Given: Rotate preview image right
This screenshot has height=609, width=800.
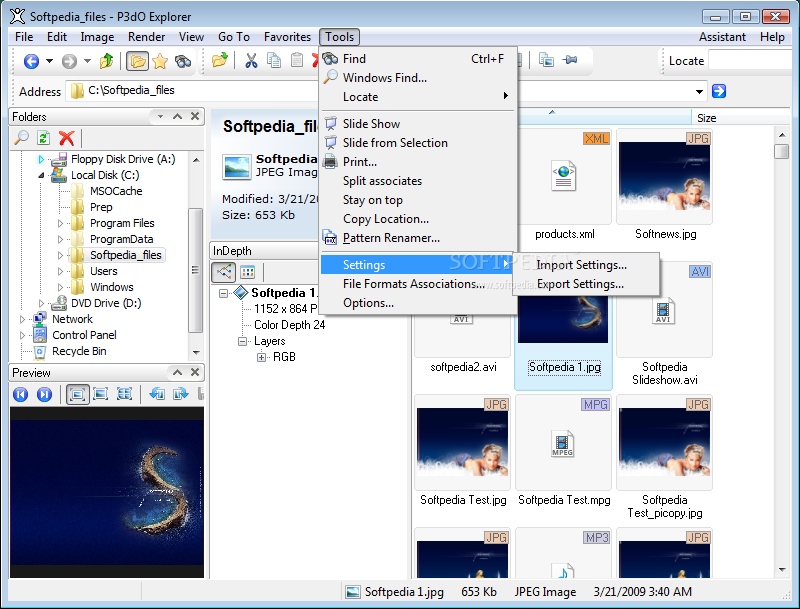Looking at the screenshot, I should point(180,394).
